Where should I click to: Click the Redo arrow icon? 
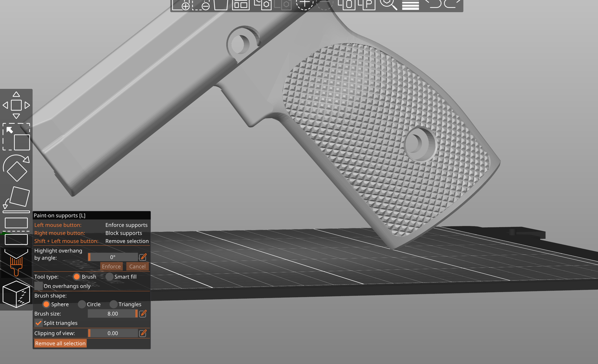coord(452,4)
